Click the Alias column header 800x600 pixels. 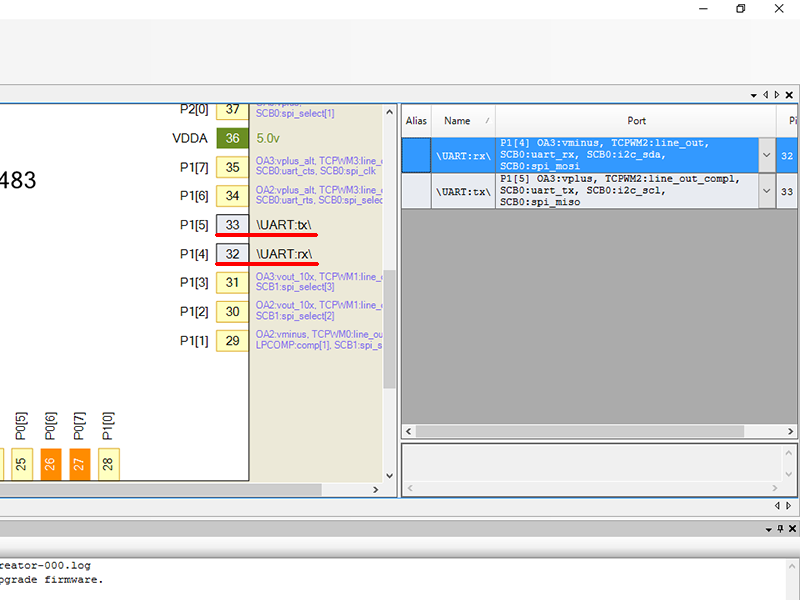(x=416, y=121)
